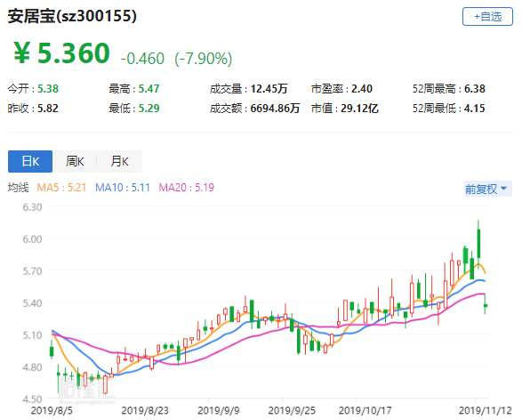Screen dimensions: 522x420
Task: Click the 4.50 y-axis label
Action: click(32, 400)
